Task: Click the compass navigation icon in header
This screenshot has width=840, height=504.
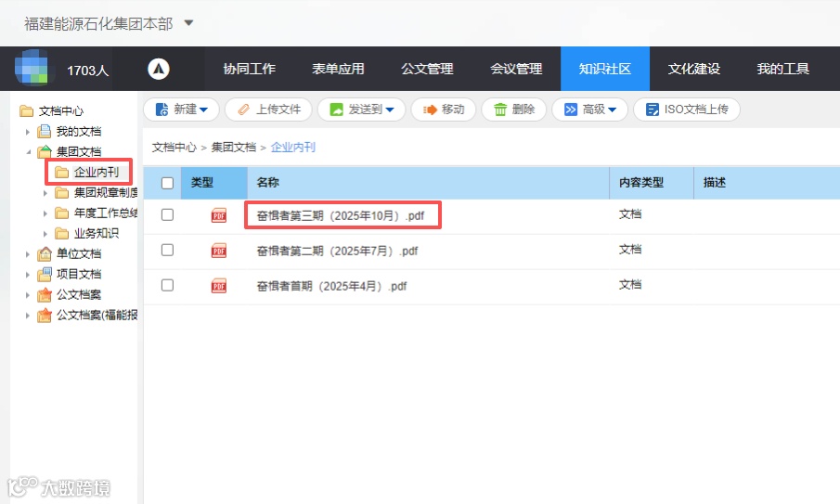Action: (159, 69)
